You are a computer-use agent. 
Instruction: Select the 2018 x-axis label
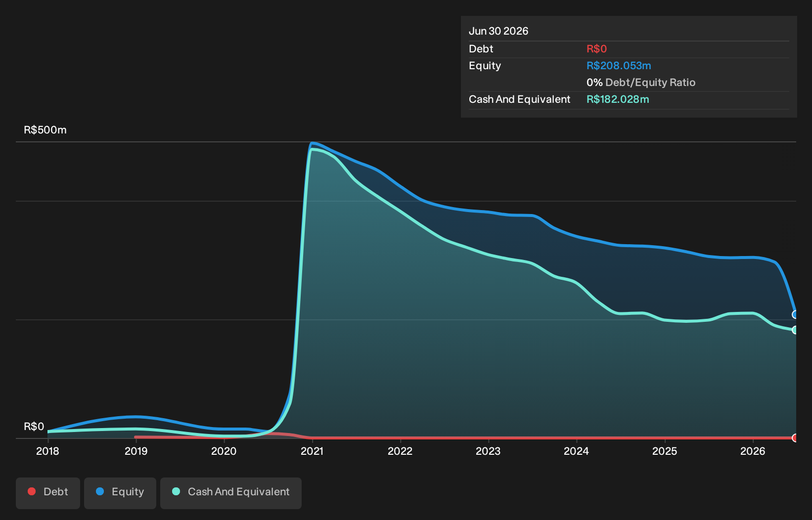point(47,451)
